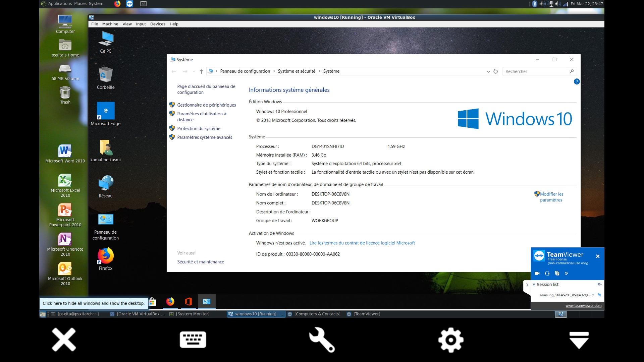Open Paramètres d'utilisation à distance
This screenshot has width=644, height=362.
pos(202,117)
